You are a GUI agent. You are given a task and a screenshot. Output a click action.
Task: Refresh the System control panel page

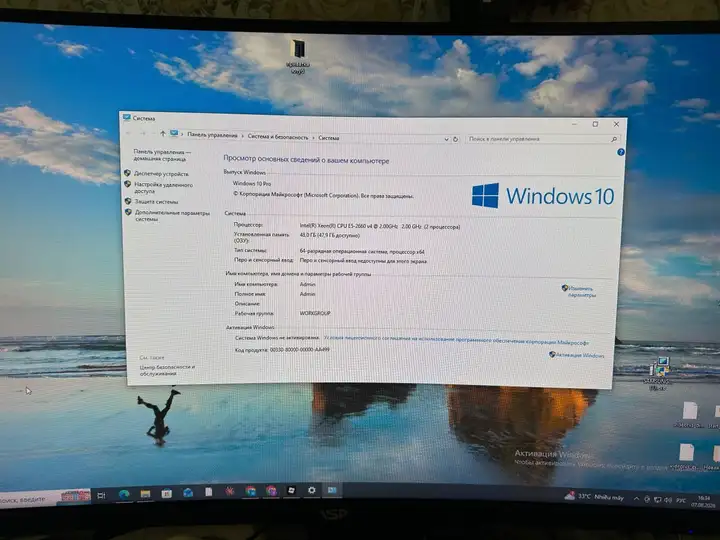point(456,139)
